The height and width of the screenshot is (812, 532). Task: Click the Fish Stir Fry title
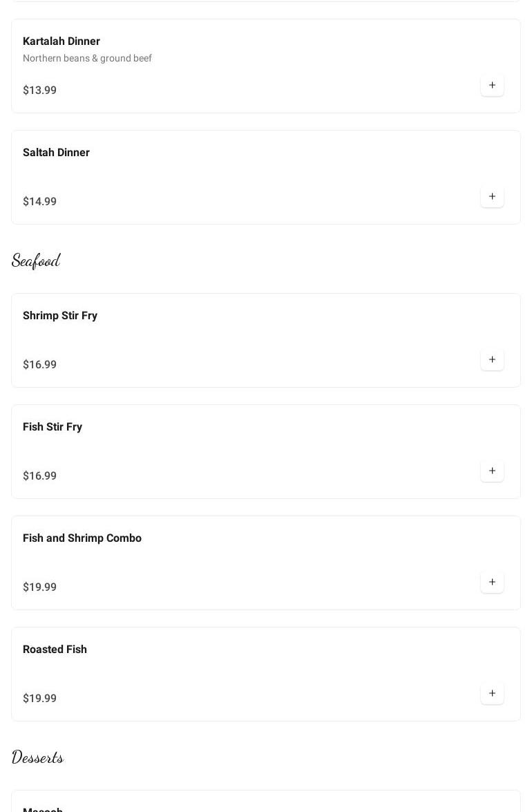pyautogui.click(x=53, y=427)
